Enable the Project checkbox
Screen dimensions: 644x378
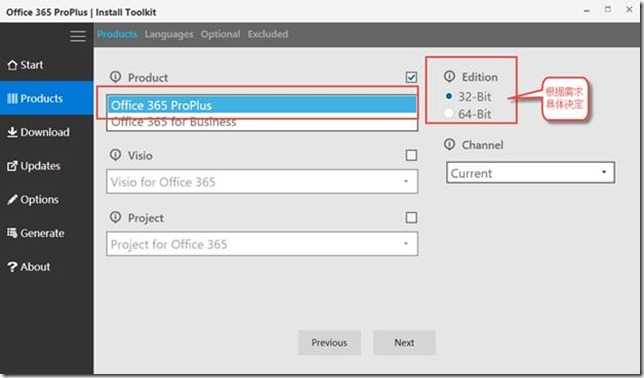pyautogui.click(x=411, y=217)
